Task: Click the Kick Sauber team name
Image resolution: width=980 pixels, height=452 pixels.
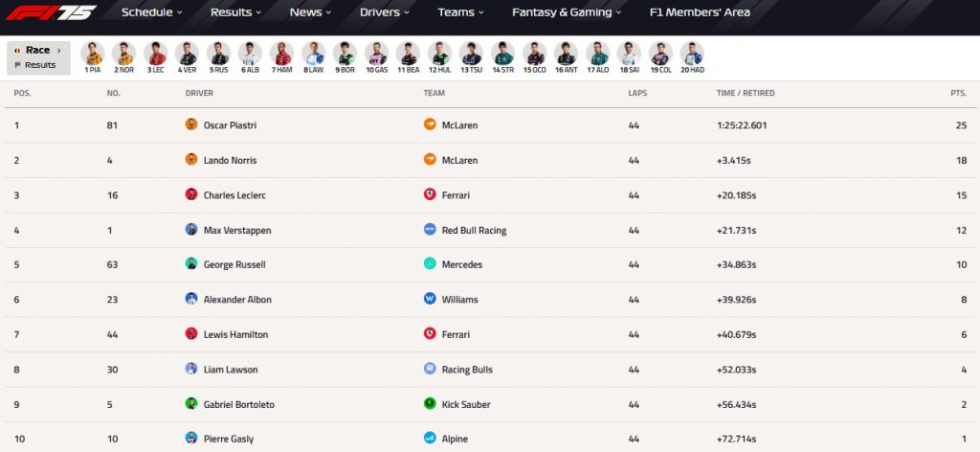Action: coord(466,404)
